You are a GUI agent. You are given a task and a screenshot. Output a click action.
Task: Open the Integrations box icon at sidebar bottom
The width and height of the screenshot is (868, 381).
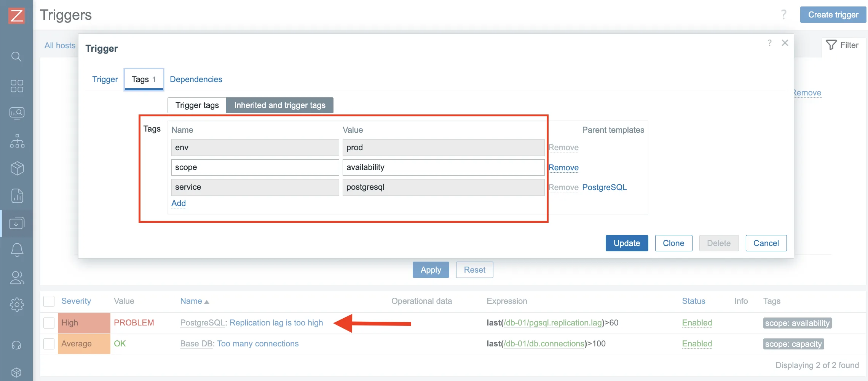pyautogui.click(x=16, y=372)
